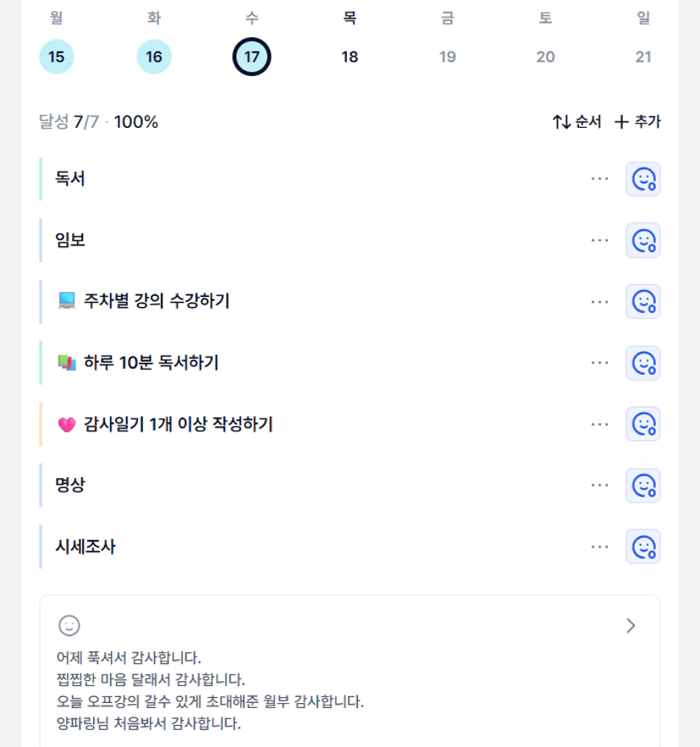Click the emoji check icon for 독서
Image resolution: width=700 pixels, height=747 pixels.
point(642,179)
